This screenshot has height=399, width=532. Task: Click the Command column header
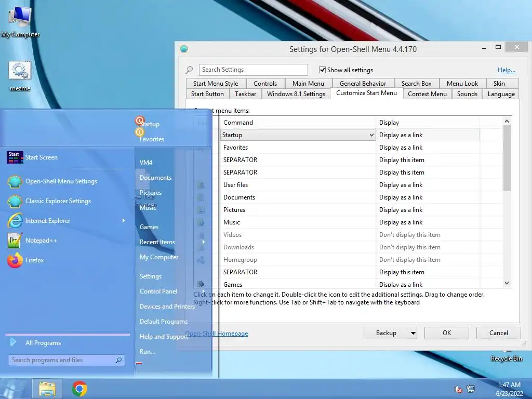click(x=298, y=123)
